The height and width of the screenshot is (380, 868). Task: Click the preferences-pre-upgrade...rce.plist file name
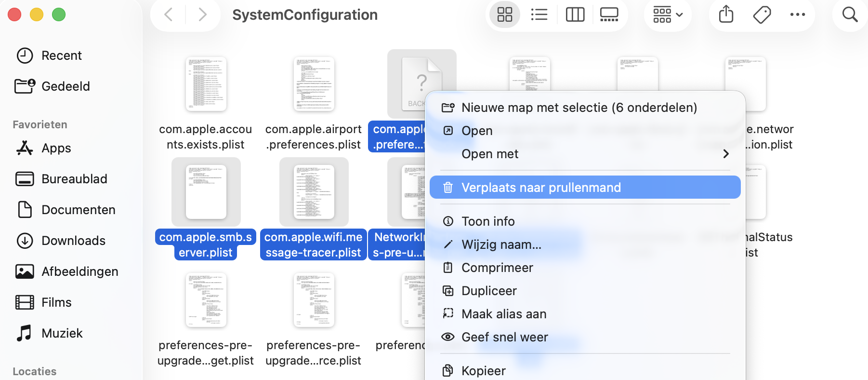tap(314, 353)
